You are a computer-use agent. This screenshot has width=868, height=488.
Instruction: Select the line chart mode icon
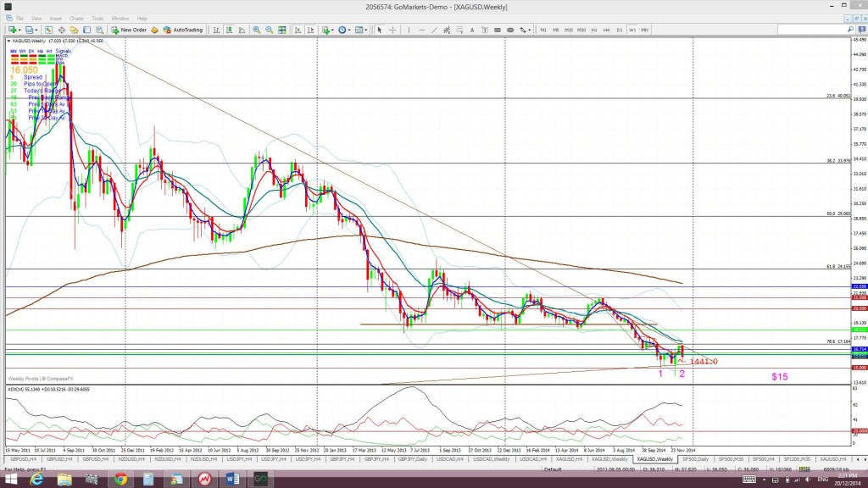(242, 30)
